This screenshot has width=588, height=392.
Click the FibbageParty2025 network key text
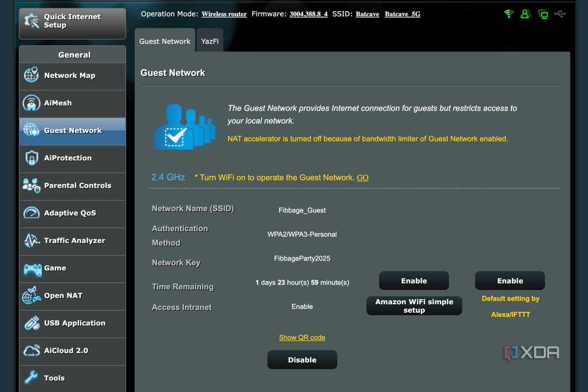302,258
